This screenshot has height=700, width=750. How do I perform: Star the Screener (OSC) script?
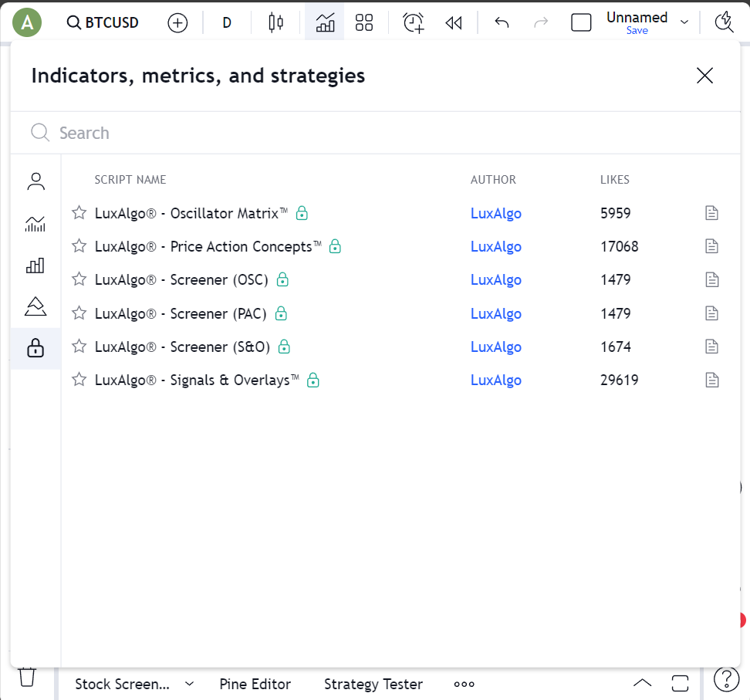tap(78, 279)
